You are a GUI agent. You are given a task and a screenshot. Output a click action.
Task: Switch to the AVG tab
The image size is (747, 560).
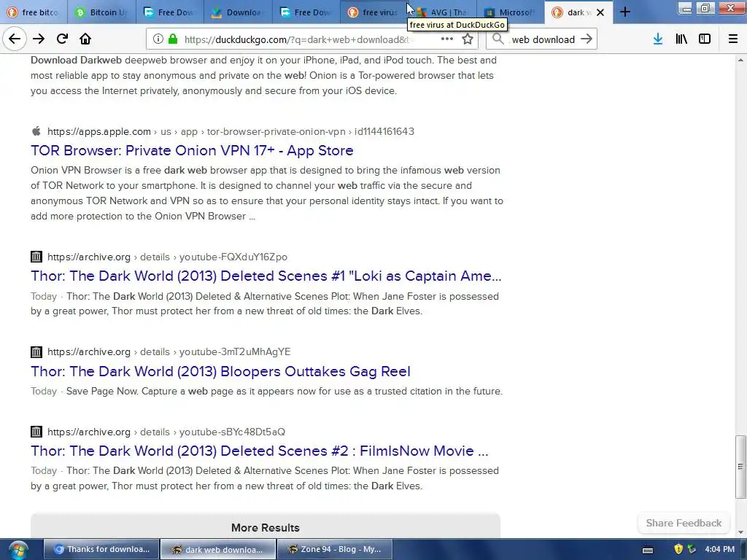443,12
